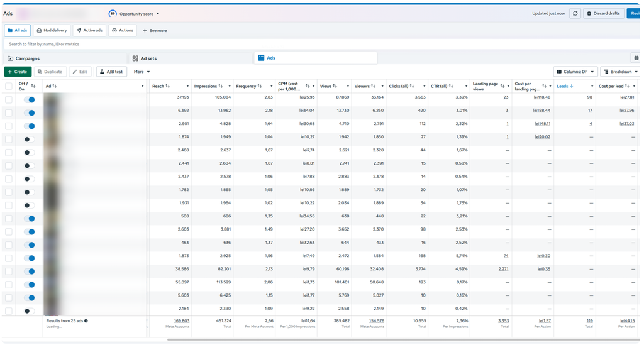
Task: Open total reach 169.803 link
Action: [x=182, y=320]
